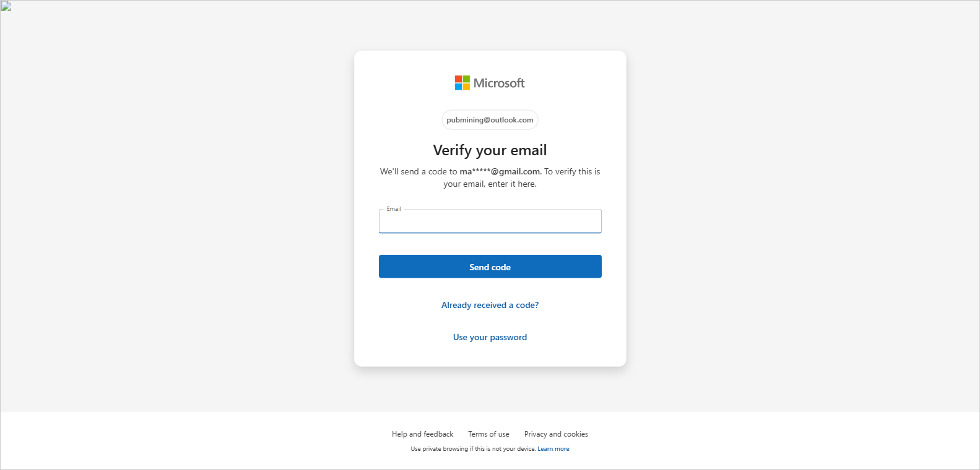980x470 pixels.
Task: Open Help and feedback footer link
Action: 422,434
